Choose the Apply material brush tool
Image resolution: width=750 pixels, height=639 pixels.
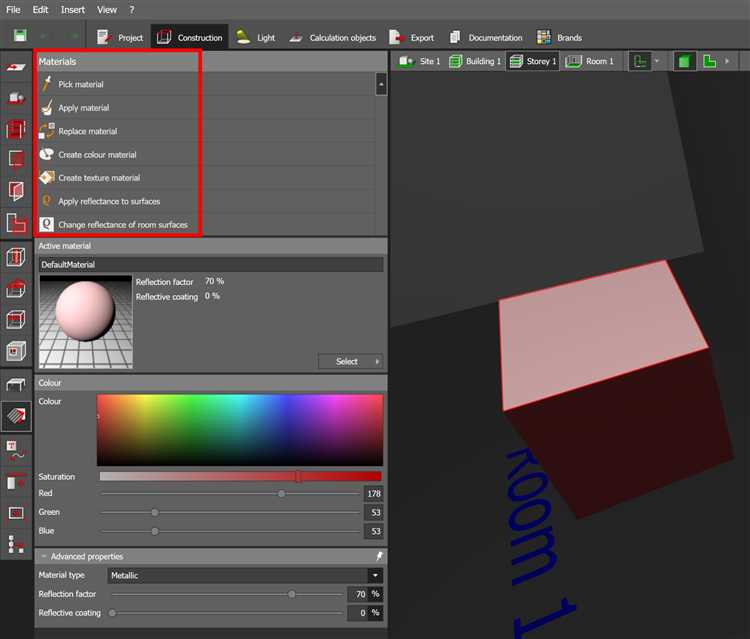(x=47, y=108)
